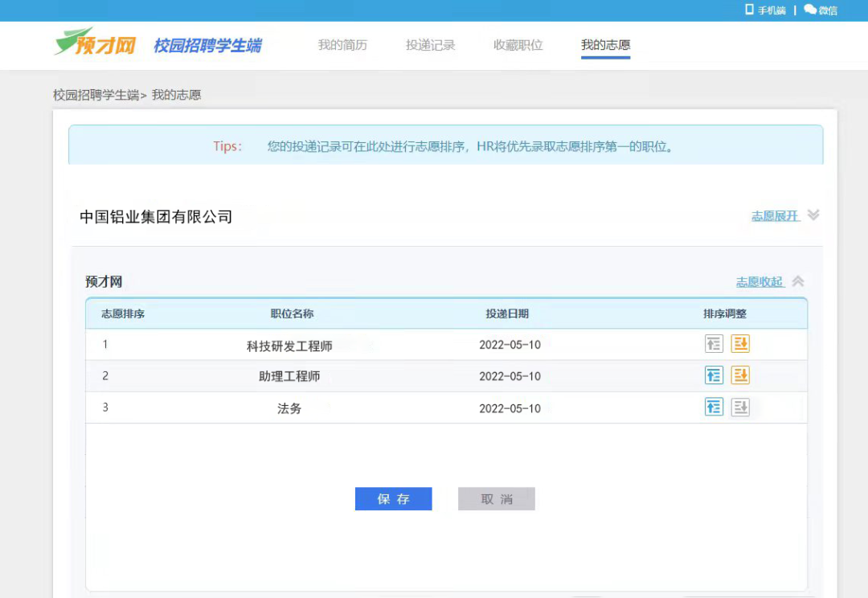The height and width of the screenshot is (598, 868).
Task: Save the ranking with 保存 button
Action: coord(394,499)
